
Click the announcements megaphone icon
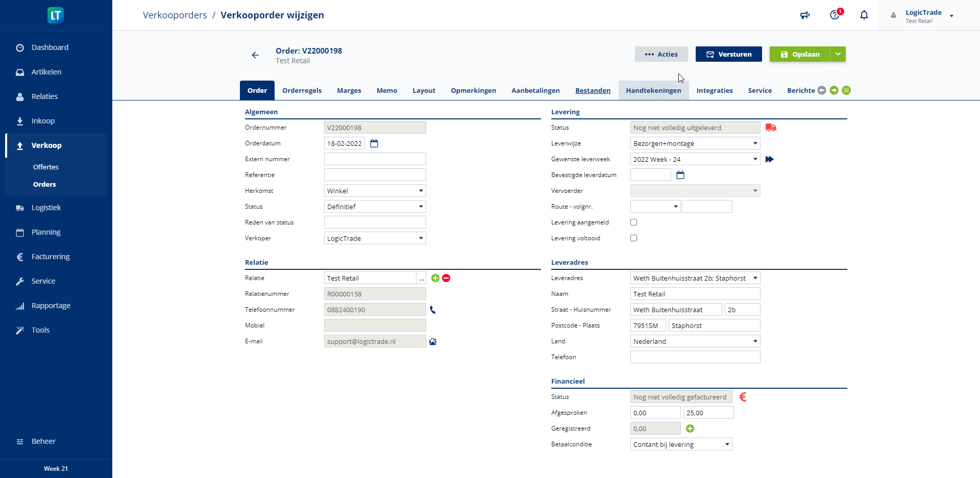tap(805, 15)
